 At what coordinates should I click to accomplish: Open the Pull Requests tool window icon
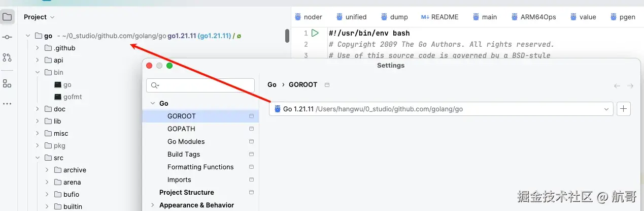tap(7, 57)
